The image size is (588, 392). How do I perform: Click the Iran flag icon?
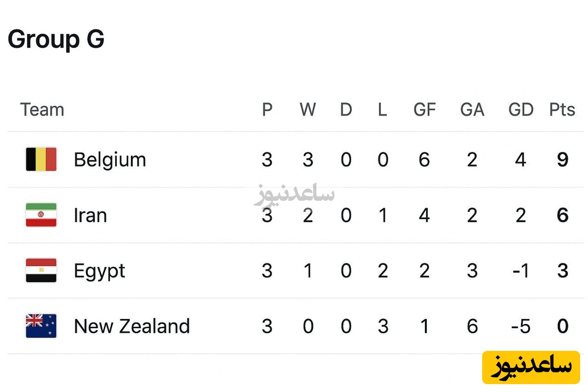tap(41, 215)
